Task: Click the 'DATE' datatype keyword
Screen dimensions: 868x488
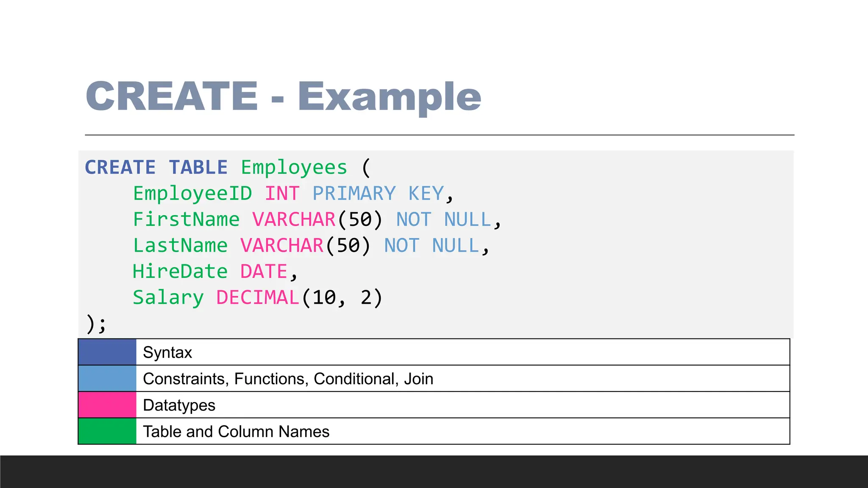Action: [x=264, y=272]
